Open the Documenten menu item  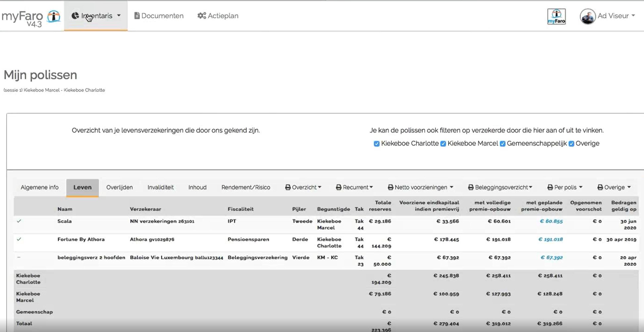click(x=159, y=16)
